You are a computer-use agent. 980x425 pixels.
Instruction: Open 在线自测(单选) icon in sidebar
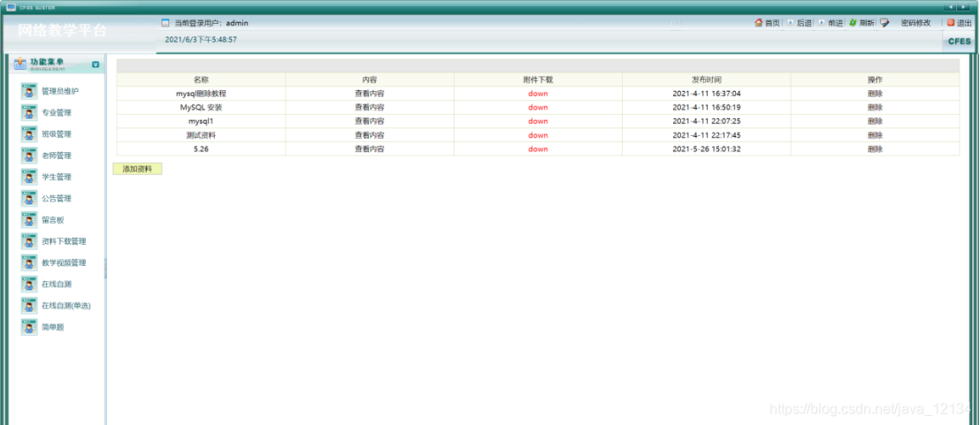(x=29, y=306)
